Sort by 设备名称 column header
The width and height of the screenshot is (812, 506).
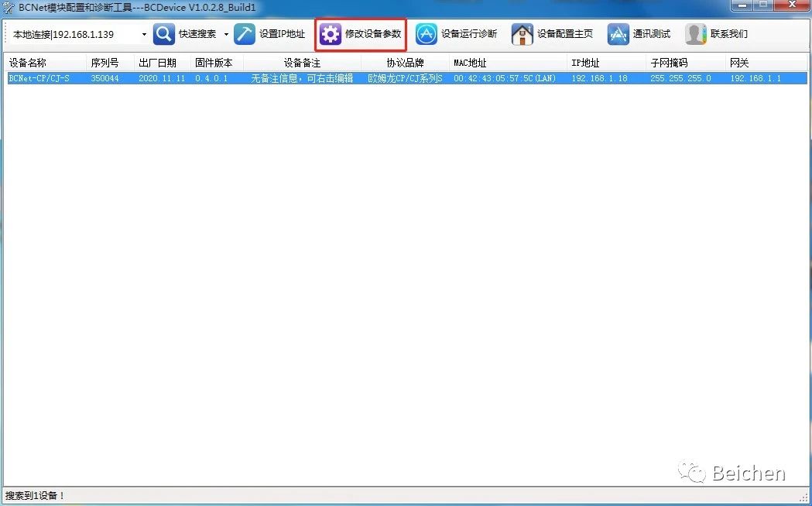click(x=46, y=63)
